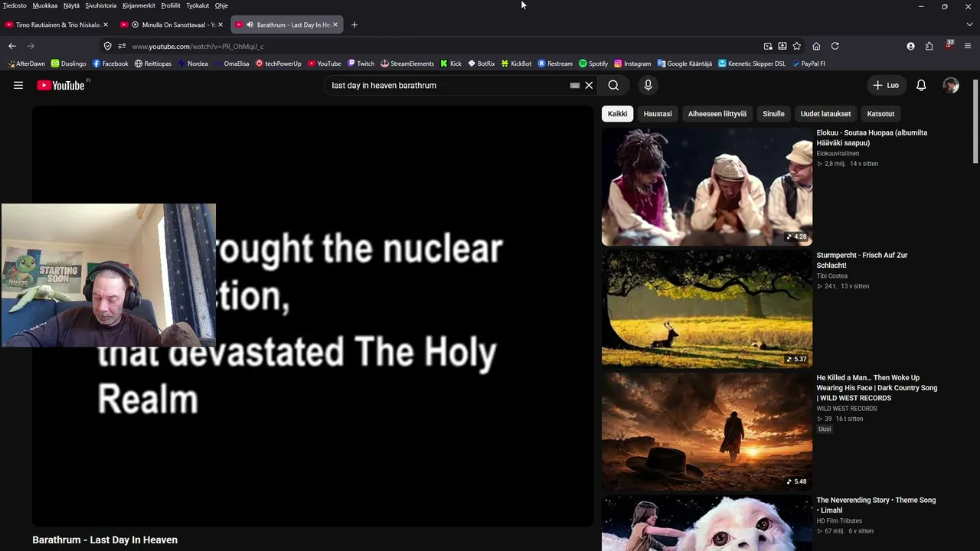The height and width of the screenshot is (551, 980).
Task: Select the Uudet lataukset filter chip
Action: [825, 114]
